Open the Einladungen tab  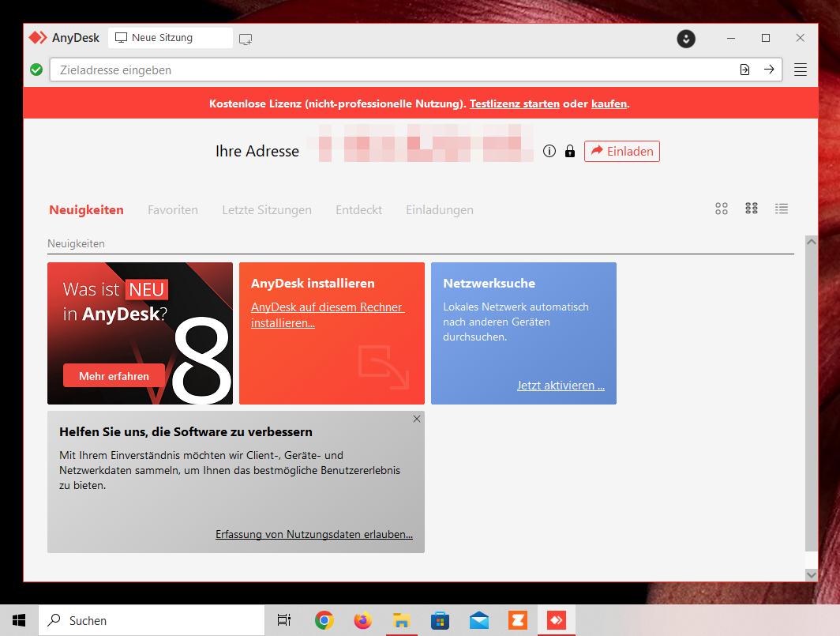click(439, 209)
